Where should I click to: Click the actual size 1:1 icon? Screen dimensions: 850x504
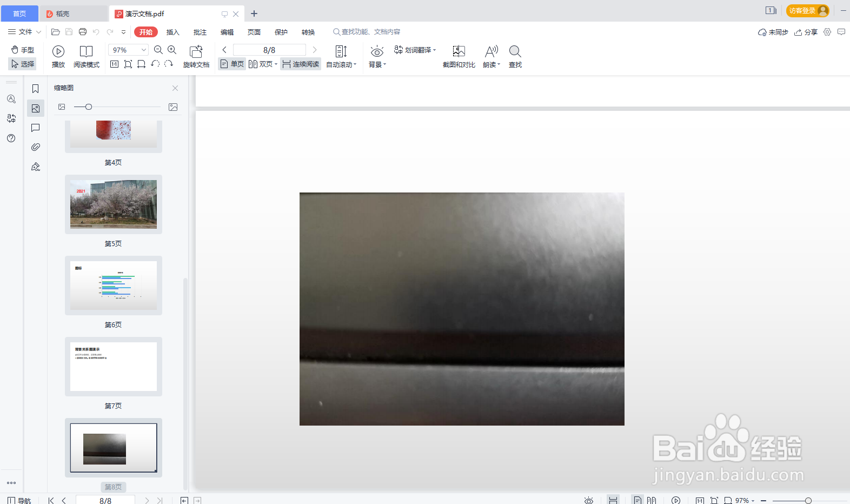(x=114, y=64)
